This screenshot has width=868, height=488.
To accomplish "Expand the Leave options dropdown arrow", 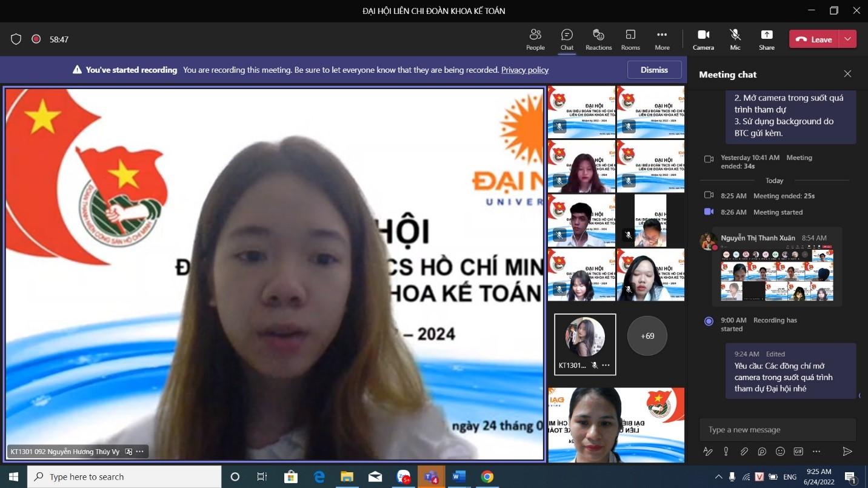I will point(847,39).
